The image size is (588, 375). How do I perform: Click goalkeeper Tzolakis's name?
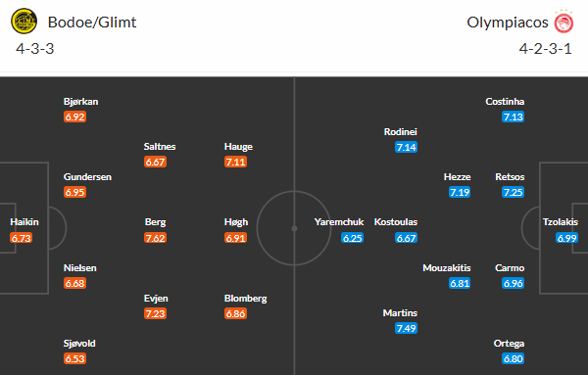click(x=561, y=222)
